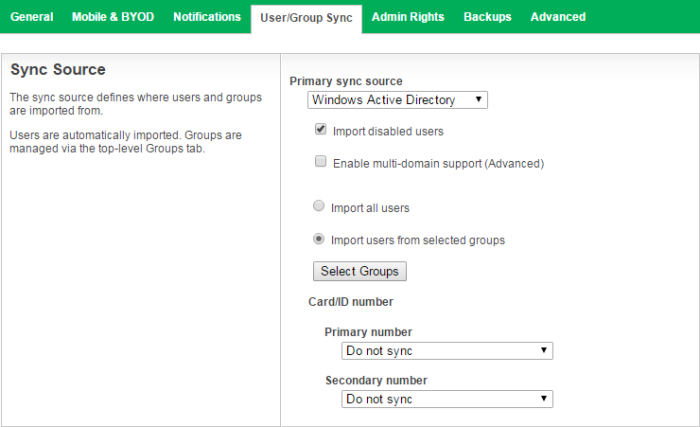
Task: Select Import users from selected groups radio
Action: (319, 239)
